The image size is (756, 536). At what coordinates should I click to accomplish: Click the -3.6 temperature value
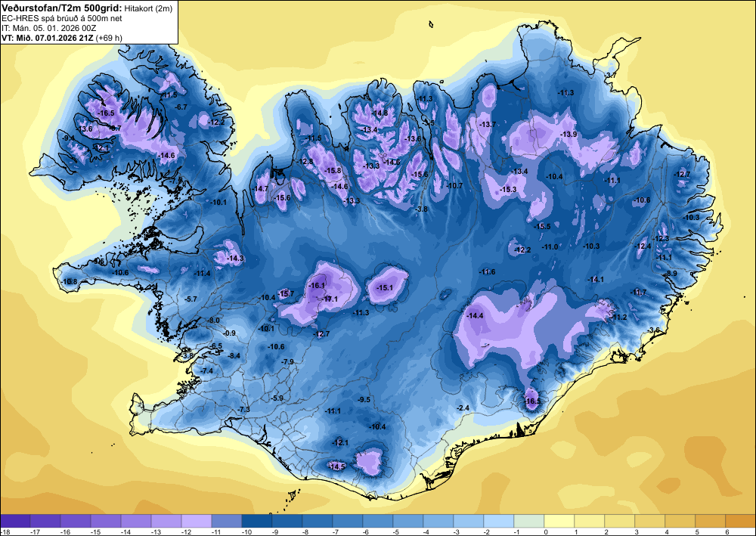coord(654,330)
